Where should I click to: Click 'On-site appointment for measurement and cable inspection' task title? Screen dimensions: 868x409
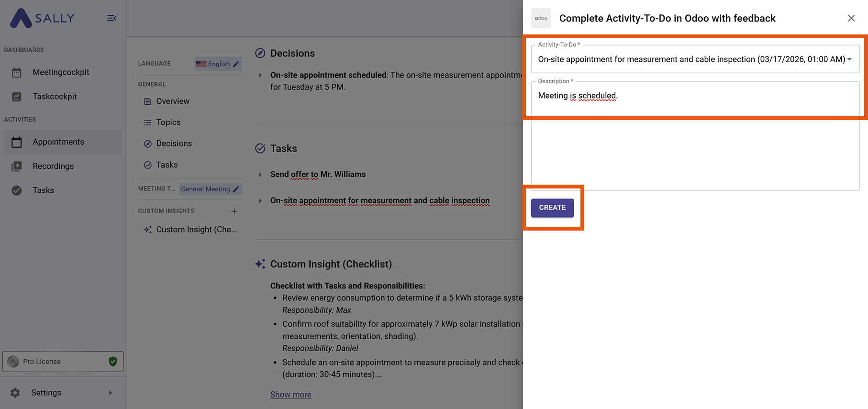coord(380,201)
